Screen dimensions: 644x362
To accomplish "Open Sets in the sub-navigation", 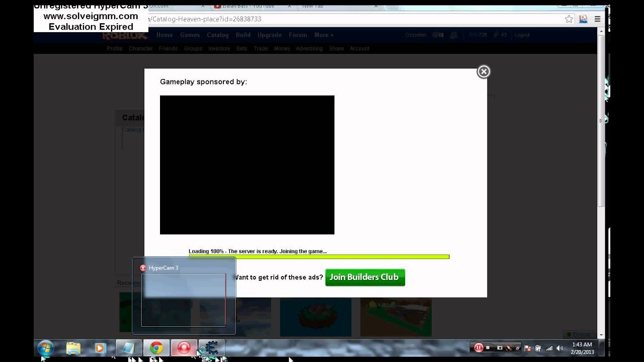I will point(242,49).
